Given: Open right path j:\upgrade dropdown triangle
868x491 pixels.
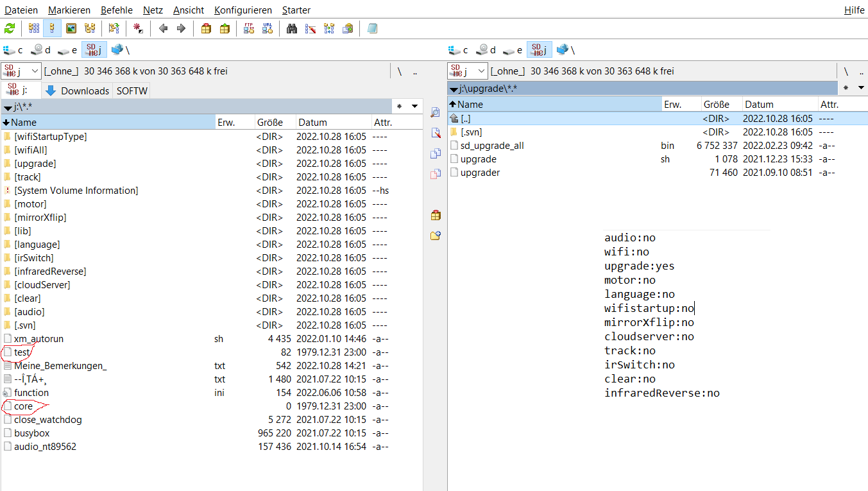Looking at the screenshot, I should coord(454,89).
